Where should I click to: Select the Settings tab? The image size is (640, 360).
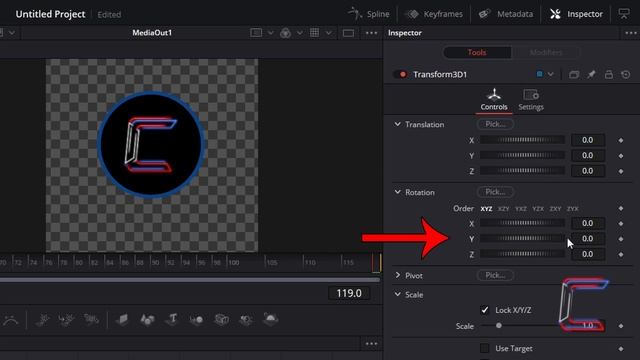(531, 100)
